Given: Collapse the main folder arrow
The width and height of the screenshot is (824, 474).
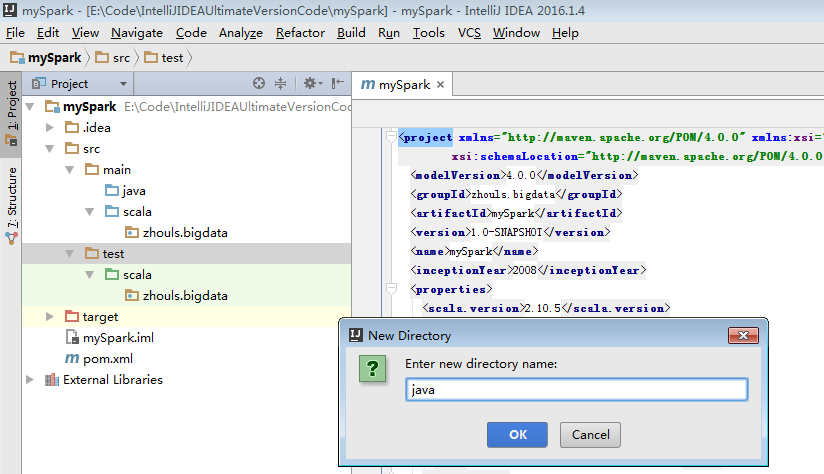Looking at the screenshot, I should coord(69,170).
